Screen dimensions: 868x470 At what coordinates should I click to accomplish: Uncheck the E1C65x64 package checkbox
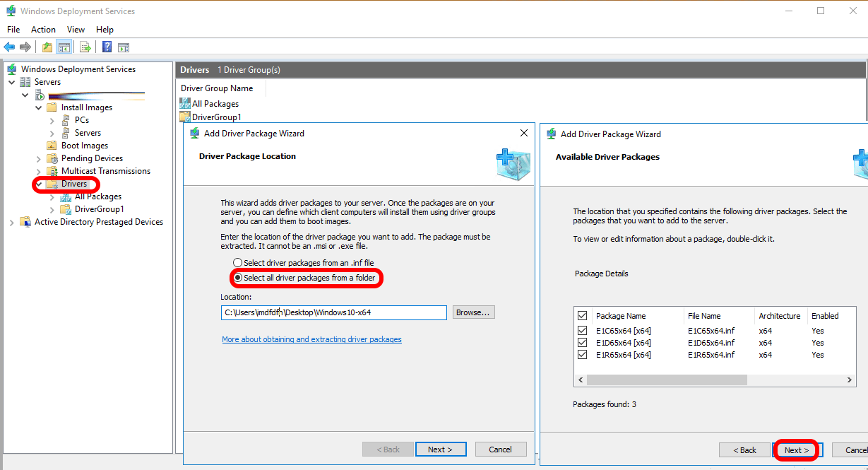[582, 330]
